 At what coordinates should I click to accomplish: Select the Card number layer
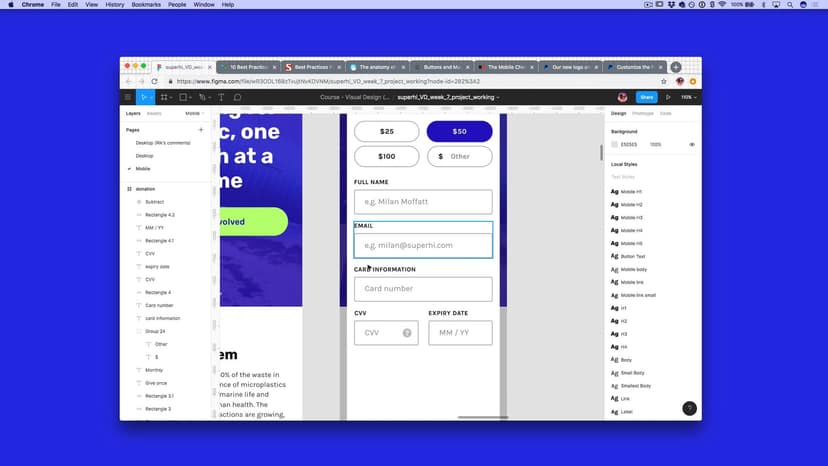click(159, 305)
